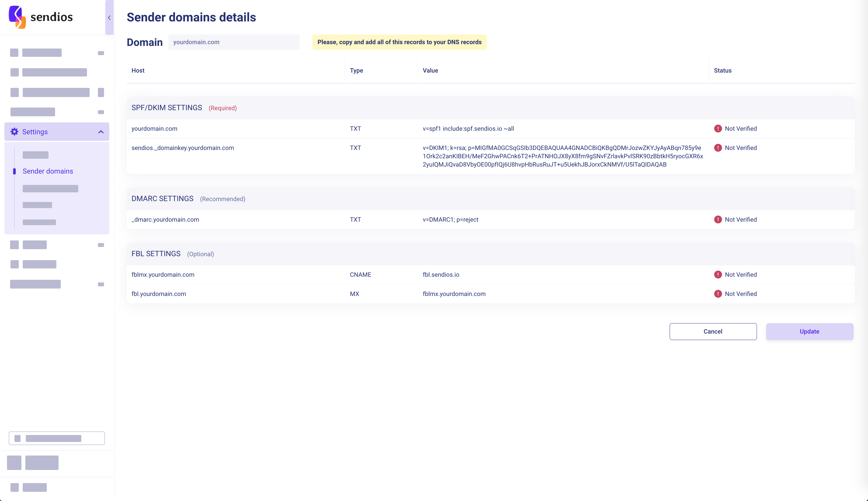
Task: Click the DKIM public key value
Action: click(x=562, y=156)
